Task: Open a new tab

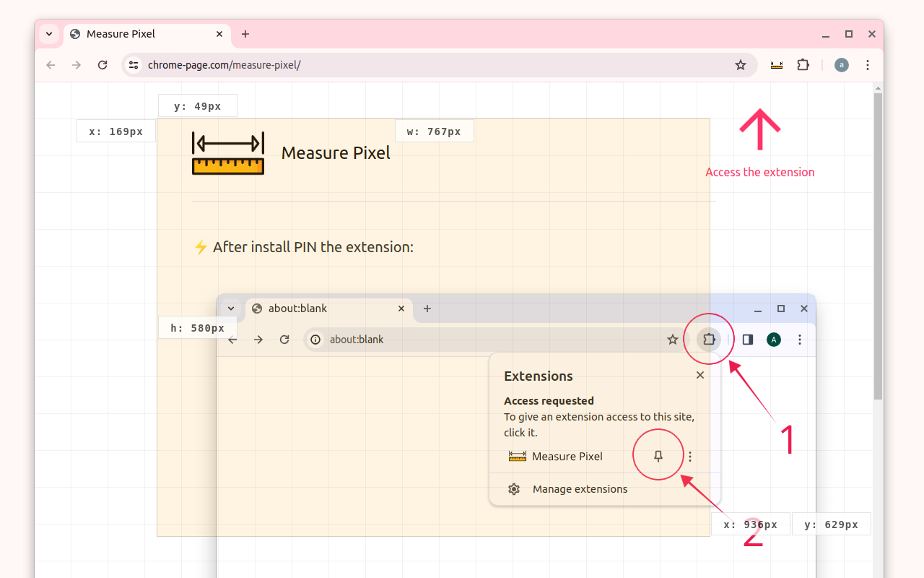Action: pyautogui.click(x=245, y=34)
